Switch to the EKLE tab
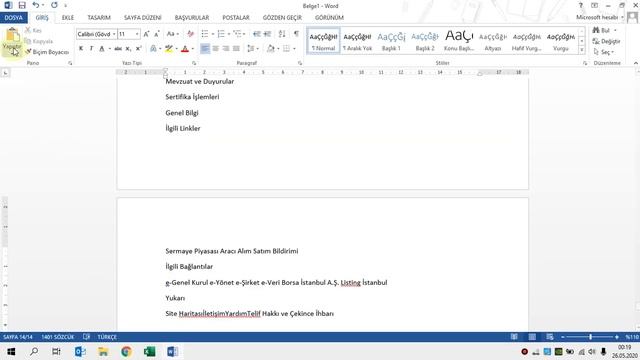The width and height of the screenshot is (640, 360). (68, 18)
